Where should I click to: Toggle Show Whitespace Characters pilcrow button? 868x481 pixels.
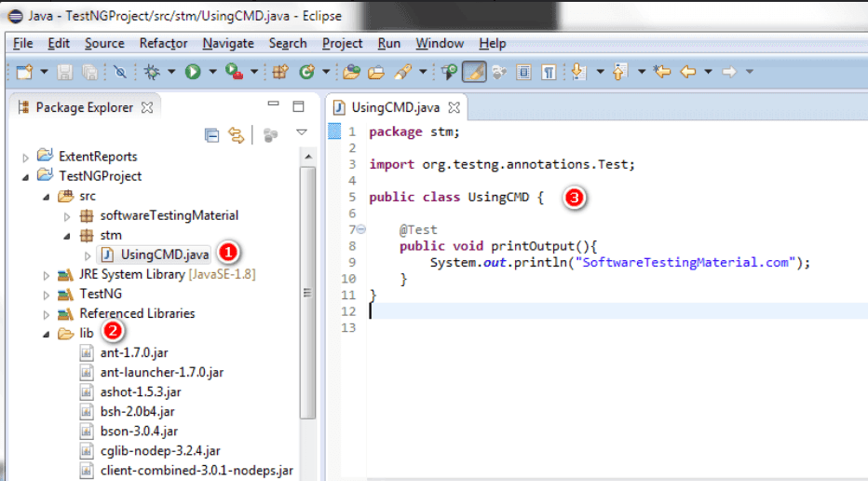tap(549, 72)
